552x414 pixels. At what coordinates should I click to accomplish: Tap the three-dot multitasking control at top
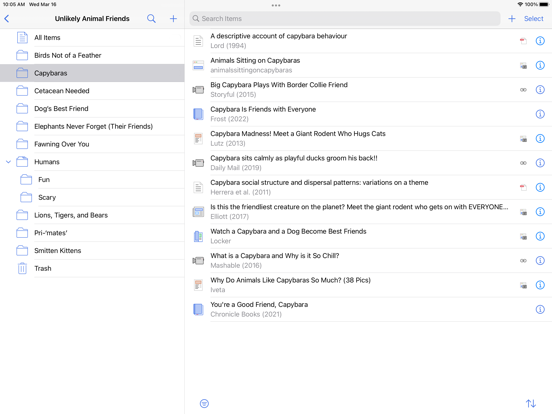(x=276, y=5)
